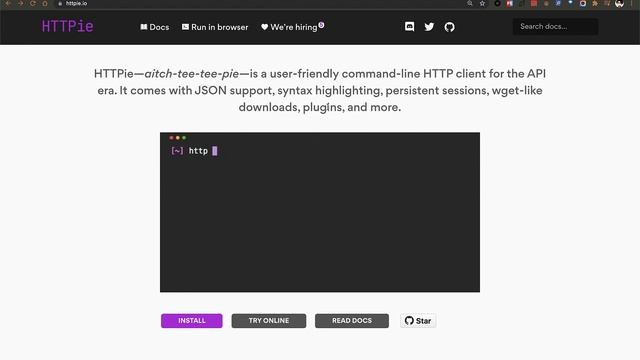
Task: Star the project via GitHub Star button
Action: 418,321
